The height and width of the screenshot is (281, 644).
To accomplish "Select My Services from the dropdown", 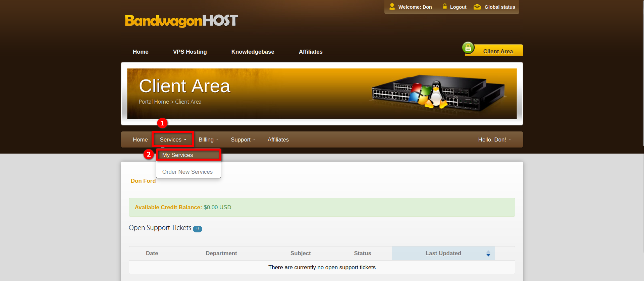I will pyautogui.click(x=177, y=155).
